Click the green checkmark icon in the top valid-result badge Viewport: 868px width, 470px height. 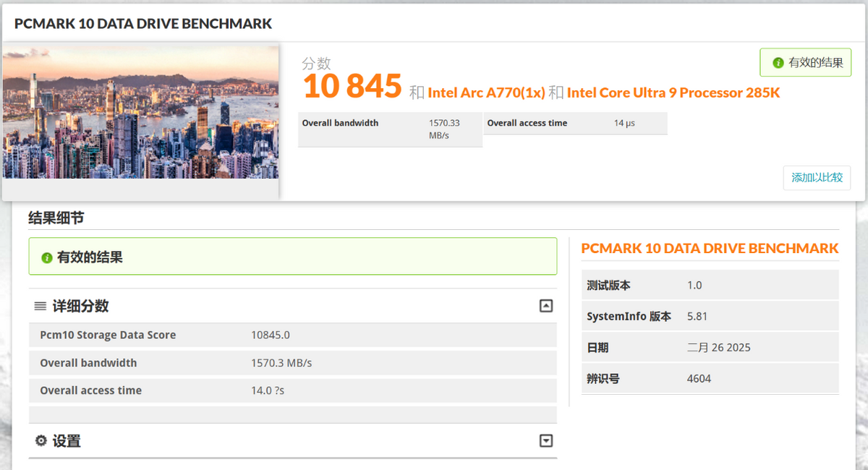(778, 63)
